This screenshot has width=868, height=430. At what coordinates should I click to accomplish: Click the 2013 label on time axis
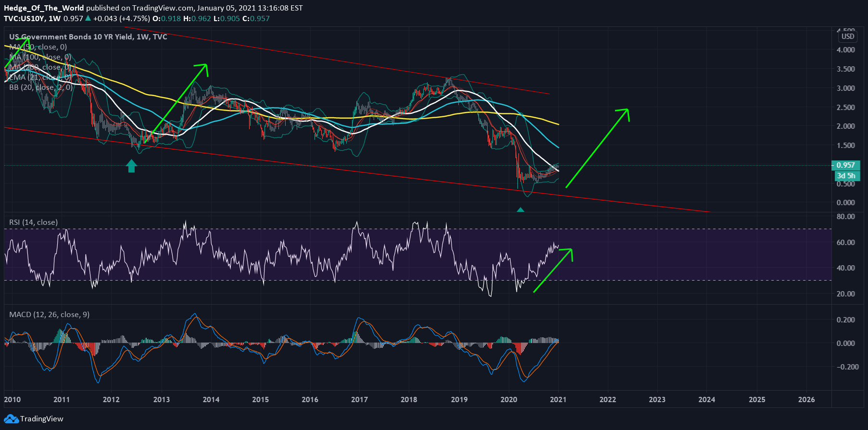162,399
